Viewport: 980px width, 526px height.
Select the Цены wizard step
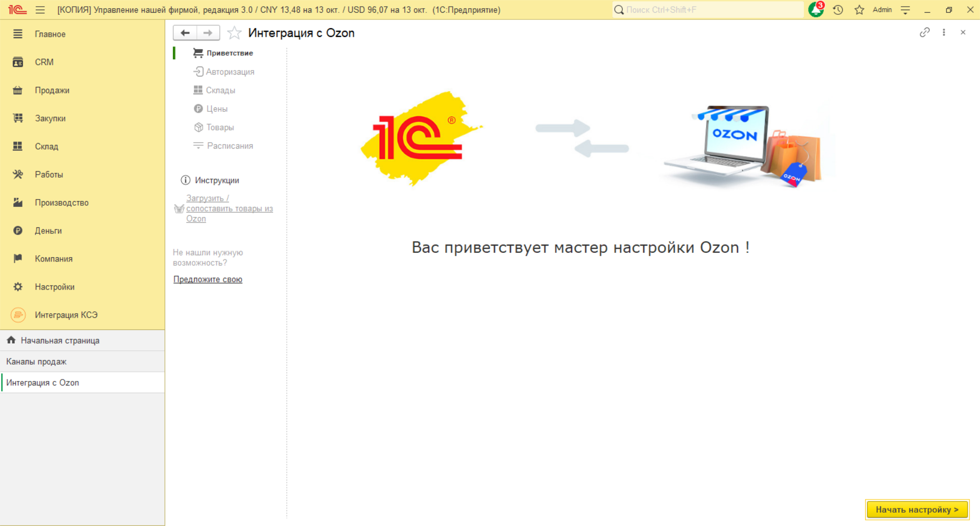coord(211,109)
